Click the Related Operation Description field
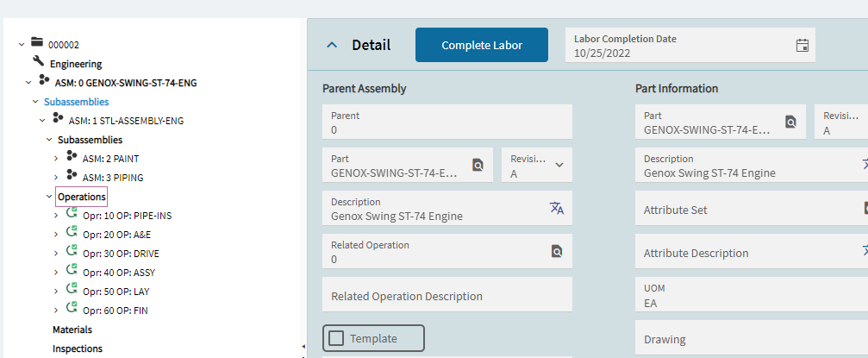Screen dimensions: 868x358 (x=446, y=295)
